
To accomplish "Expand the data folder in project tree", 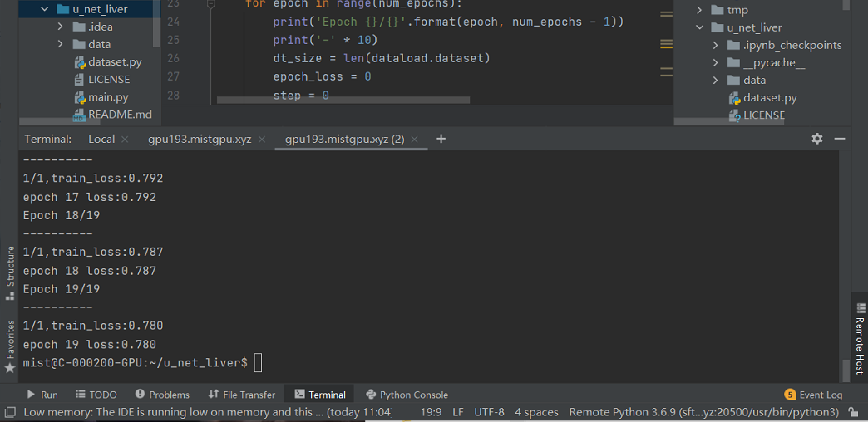I will click(61, 44).
